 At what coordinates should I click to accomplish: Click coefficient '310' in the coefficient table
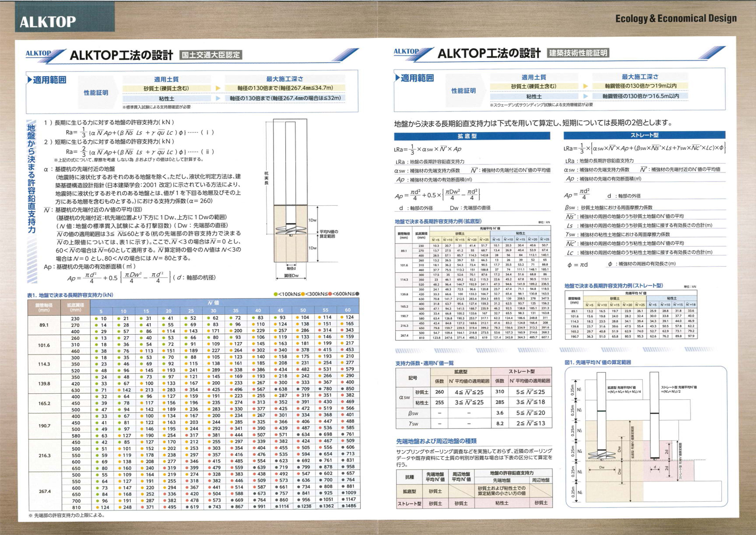(x=500, y=392)
